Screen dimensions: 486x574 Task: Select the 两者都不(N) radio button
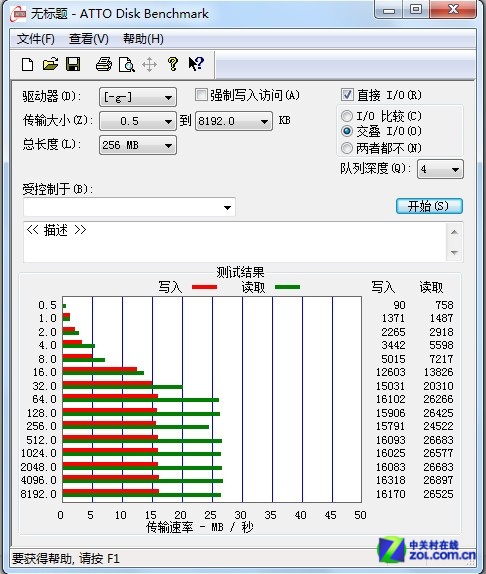347,148
